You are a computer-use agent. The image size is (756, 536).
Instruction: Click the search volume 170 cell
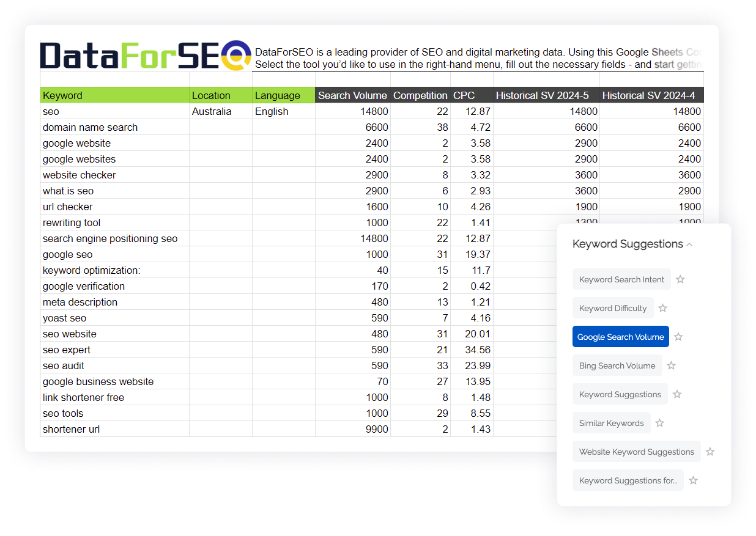tap(353, 286)
